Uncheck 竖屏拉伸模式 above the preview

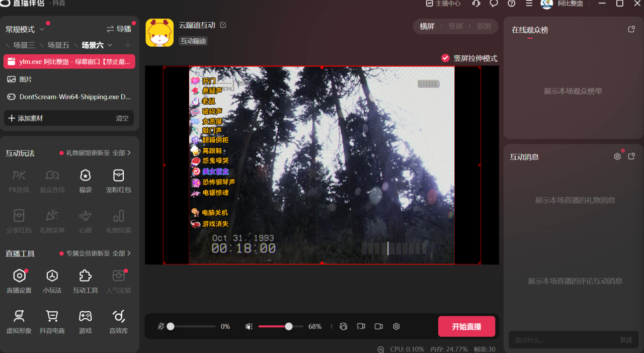point(445,58)
